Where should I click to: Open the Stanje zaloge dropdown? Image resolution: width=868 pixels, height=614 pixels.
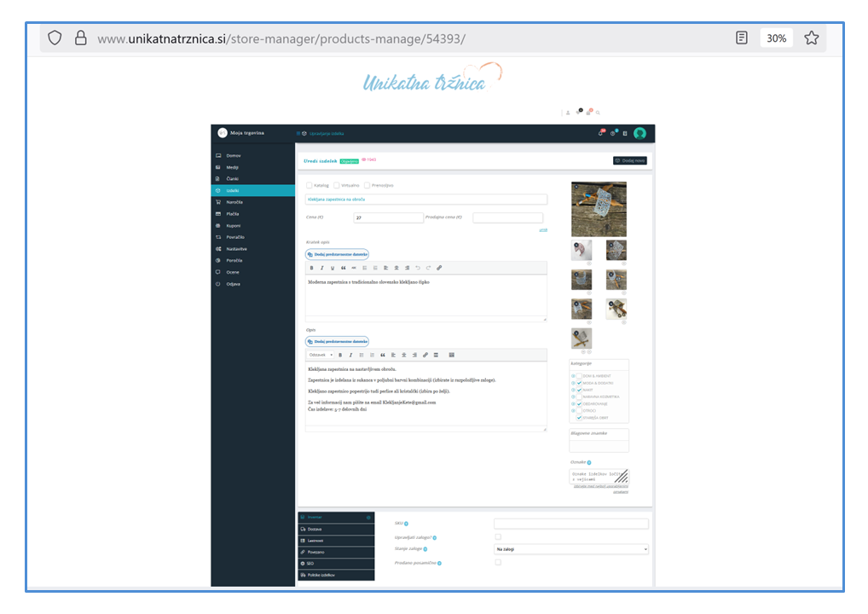tap(570, 550)
